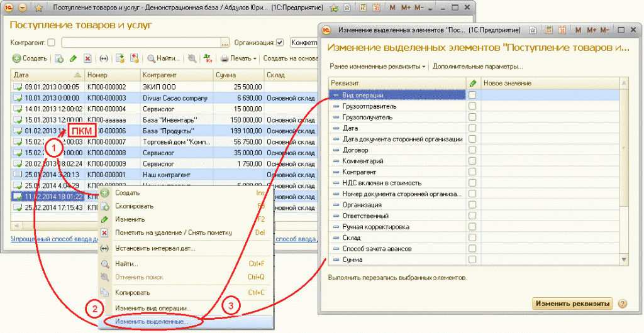The width and height of the screenshot is (644, 333).
Task: Open the Контрагент field selection button
Action: [225, 43]
